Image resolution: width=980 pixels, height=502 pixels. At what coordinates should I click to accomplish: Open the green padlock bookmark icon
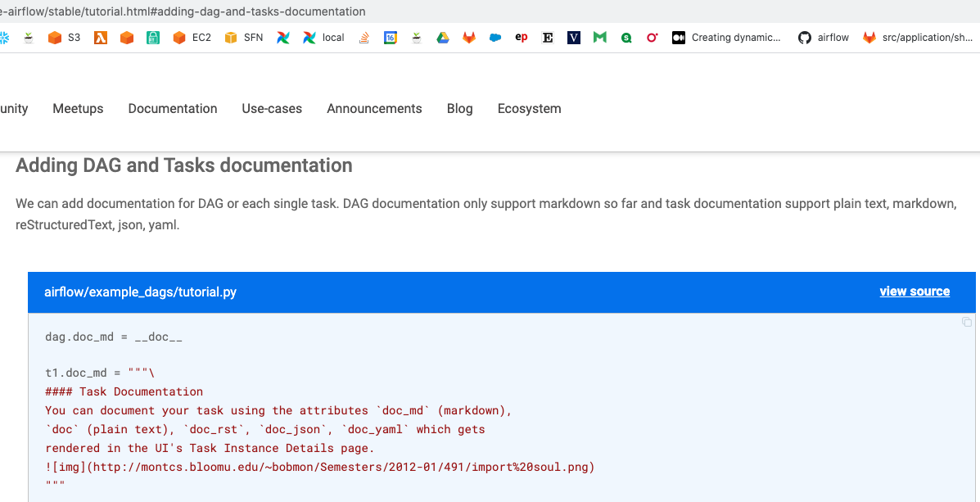pyautogui.click(x=153, y=38)
